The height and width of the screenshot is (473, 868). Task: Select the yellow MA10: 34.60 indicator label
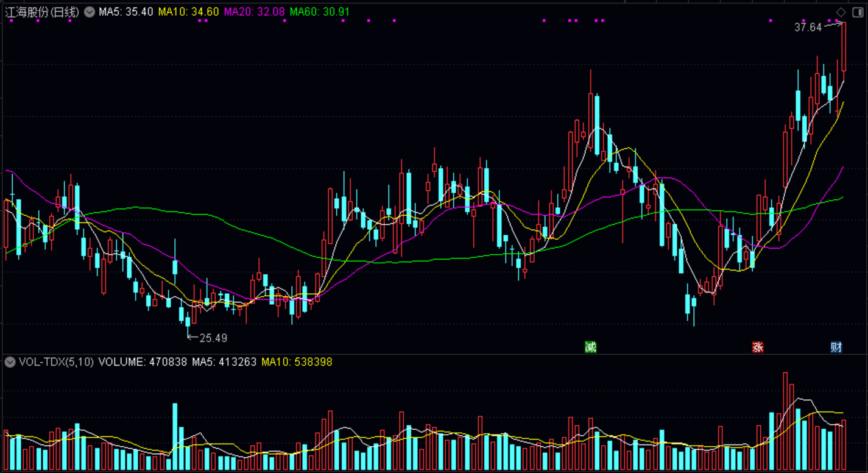[x=188, y=12]
